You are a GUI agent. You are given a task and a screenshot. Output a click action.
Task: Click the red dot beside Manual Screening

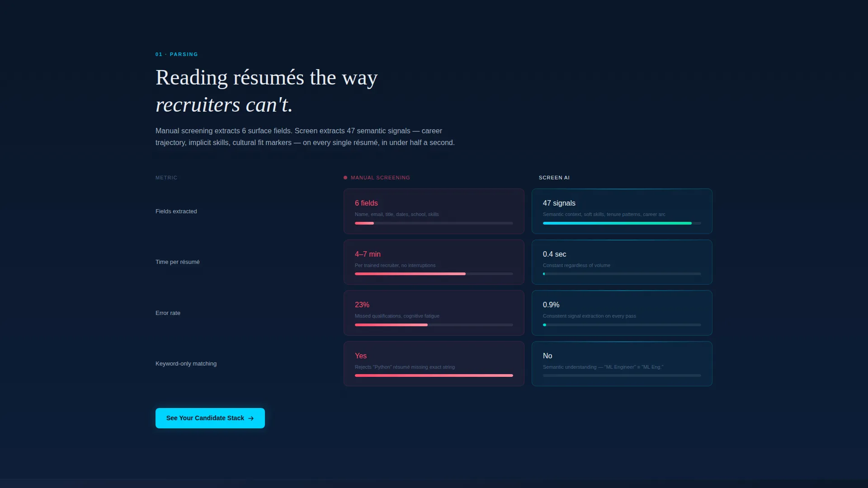pyautogui.click(x=345, y=178)
